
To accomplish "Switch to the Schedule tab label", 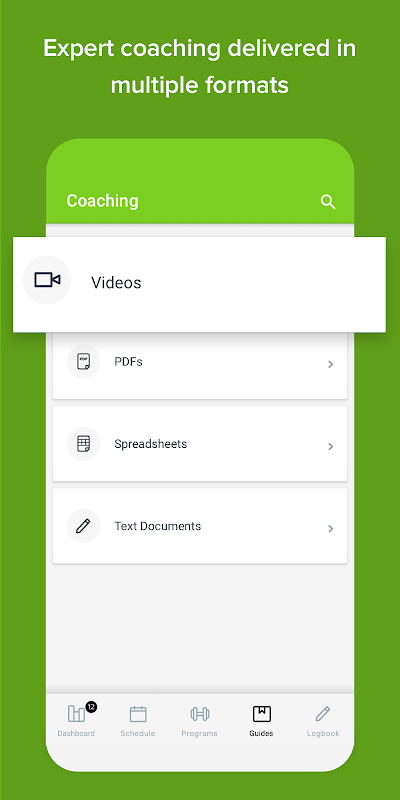I will (138, 733).
